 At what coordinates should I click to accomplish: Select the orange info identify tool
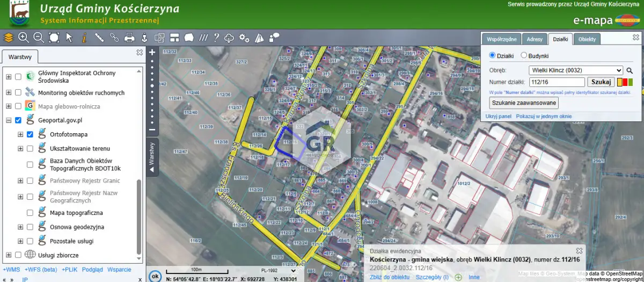coord(84,38)
